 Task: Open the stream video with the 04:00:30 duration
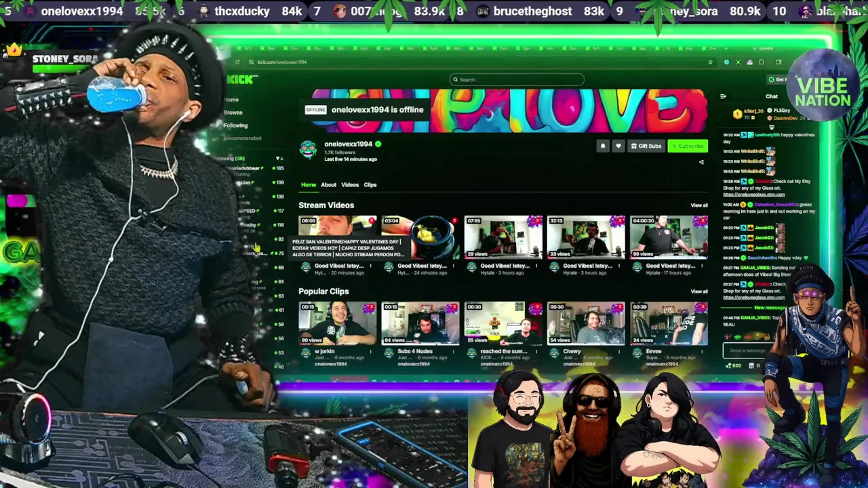pos(669,237)
